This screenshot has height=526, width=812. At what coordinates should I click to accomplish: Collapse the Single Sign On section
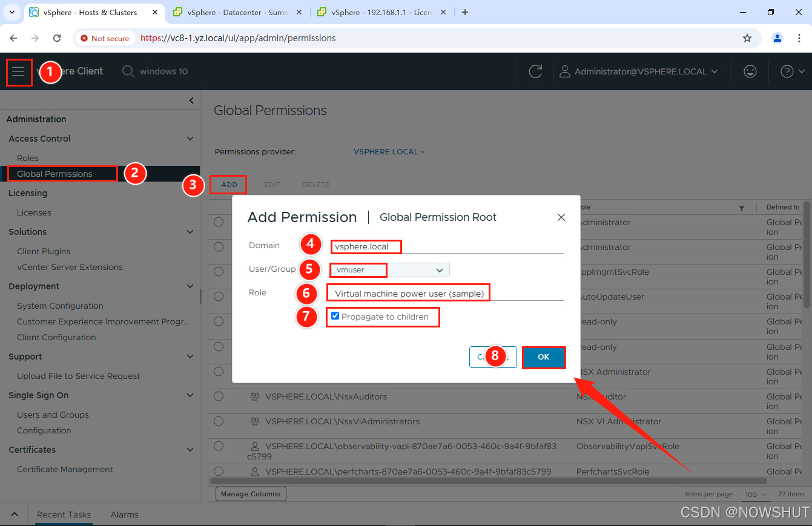190,395
